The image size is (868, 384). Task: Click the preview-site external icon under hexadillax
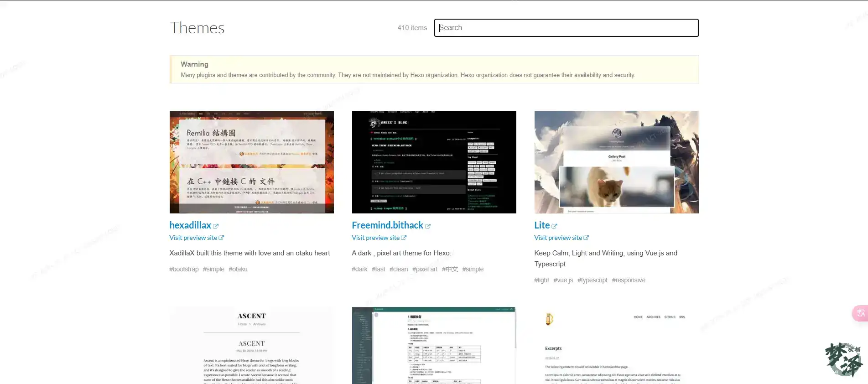221,238
